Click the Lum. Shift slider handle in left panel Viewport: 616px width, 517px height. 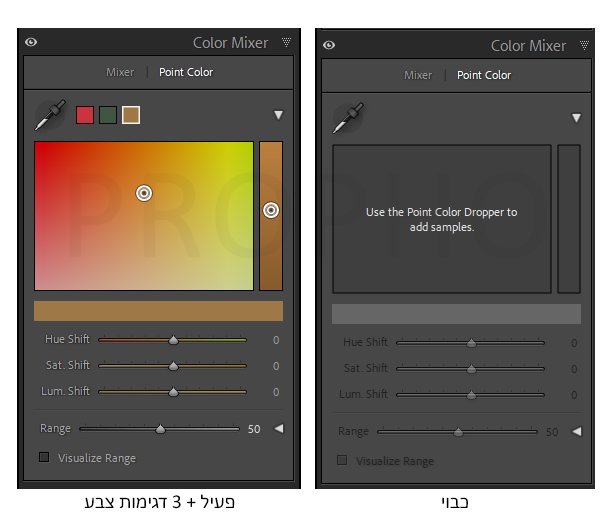tap(173, 392)
